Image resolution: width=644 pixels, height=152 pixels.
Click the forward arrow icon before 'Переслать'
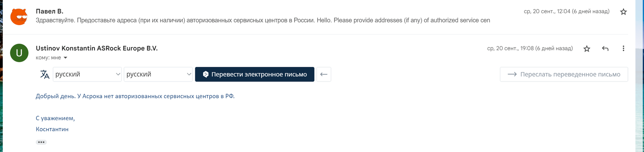coord(512,75)
